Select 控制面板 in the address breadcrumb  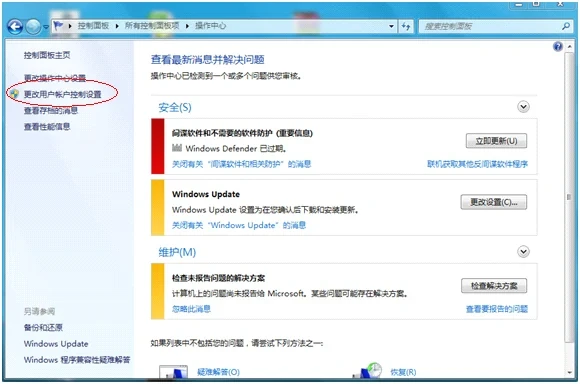pyautogui.click(x=93, y=26)
